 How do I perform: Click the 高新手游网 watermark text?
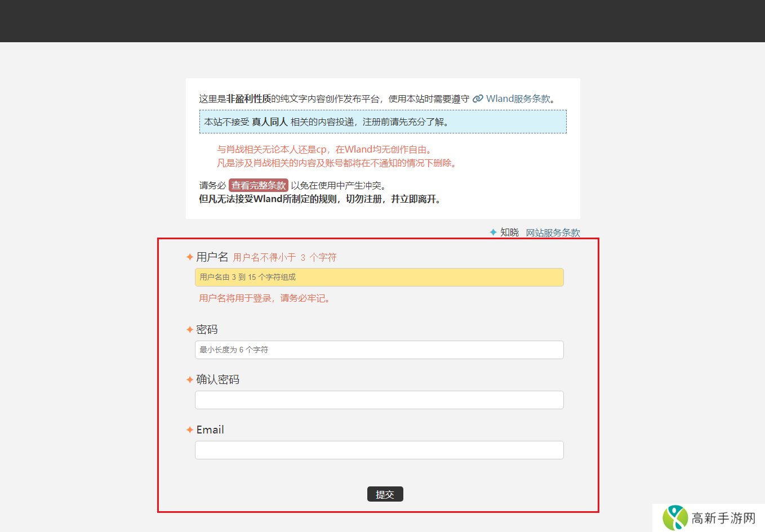click(x=723, y=518)
